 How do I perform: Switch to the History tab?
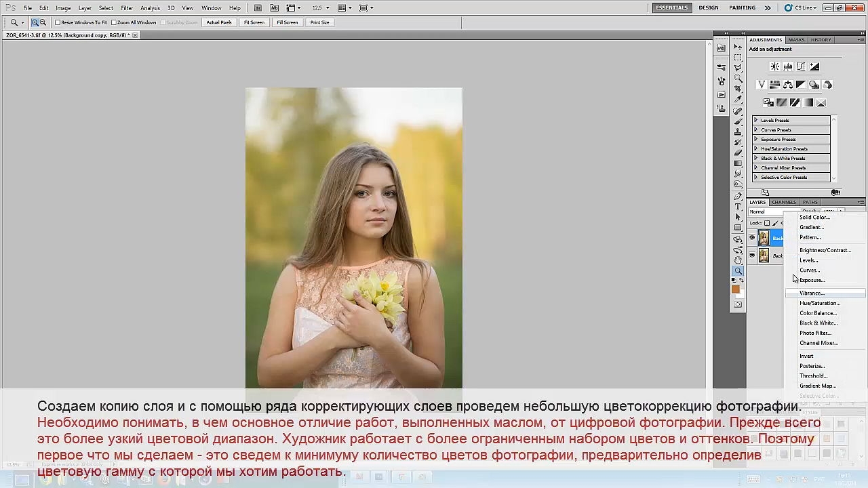click(x=821, y=40)
